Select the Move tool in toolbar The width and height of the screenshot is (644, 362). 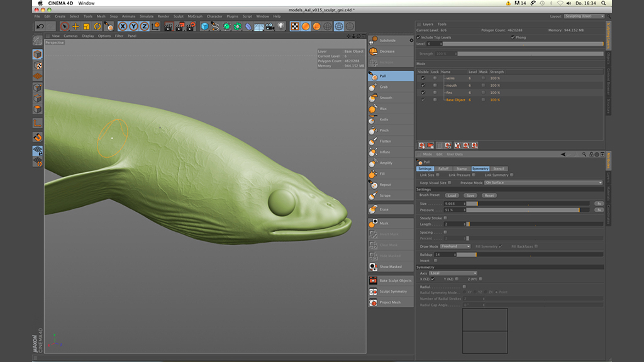[x=75, y=26]
